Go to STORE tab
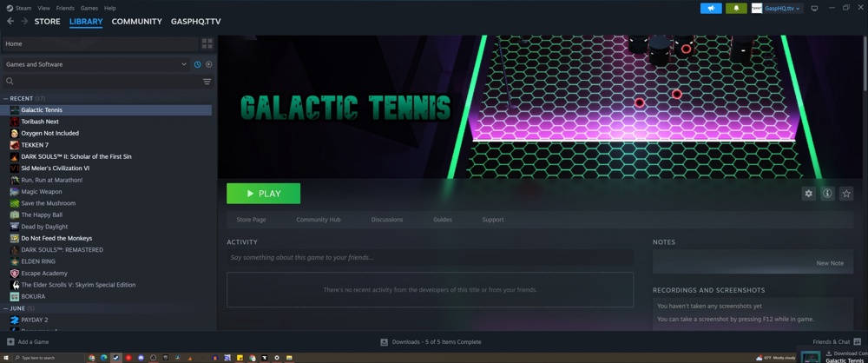Image resolution: width=868 pixels, height=363 pixels. [48, 22]
